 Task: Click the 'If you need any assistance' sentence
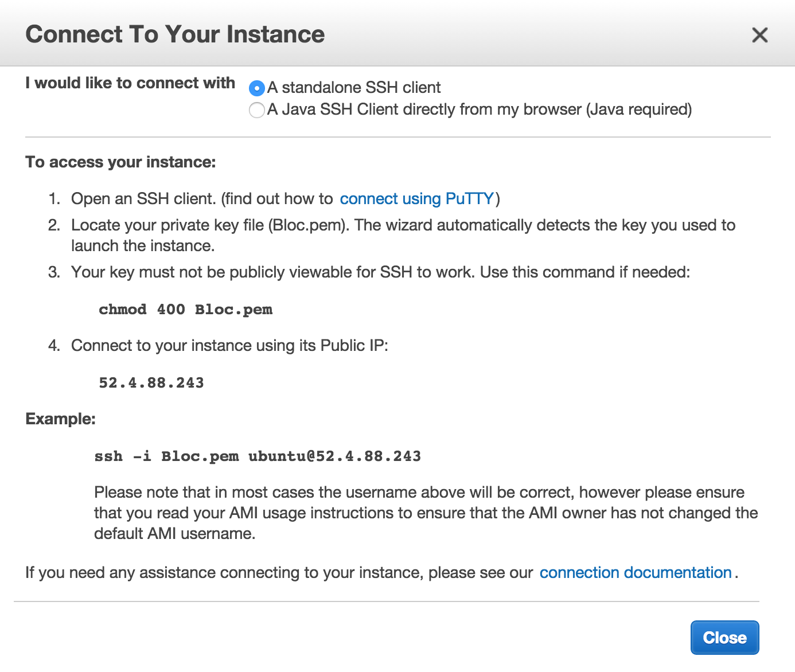point(279,573)
